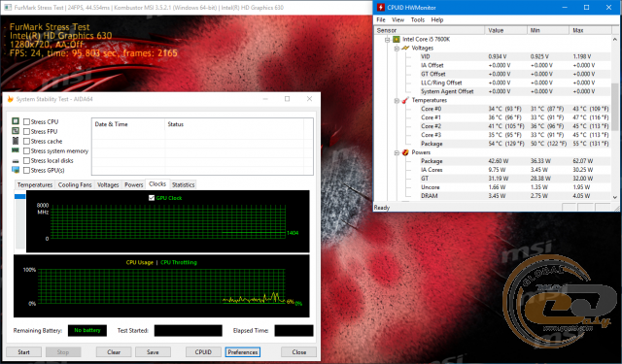Viewport: 622px width, 364px height.
Task: Click the HWMonitor vertical scrollbar thumb
Action: click(x=615, y=106)
